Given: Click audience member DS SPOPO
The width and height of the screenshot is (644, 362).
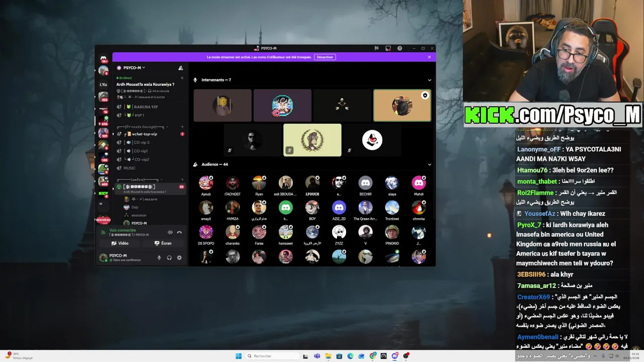Looking at the screenshot, I should click(206, 235).
